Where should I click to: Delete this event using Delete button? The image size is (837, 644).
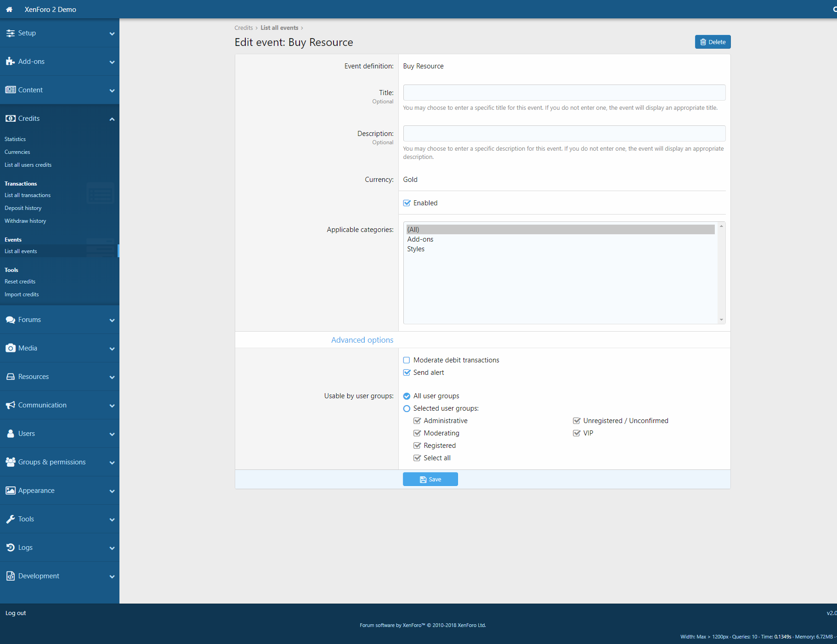[713, 42]
